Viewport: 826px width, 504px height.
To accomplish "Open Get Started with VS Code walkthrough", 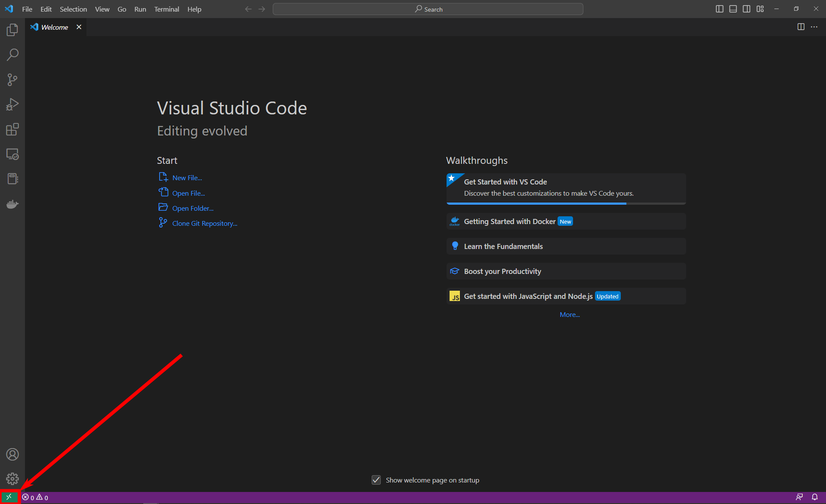I will 566,189.
